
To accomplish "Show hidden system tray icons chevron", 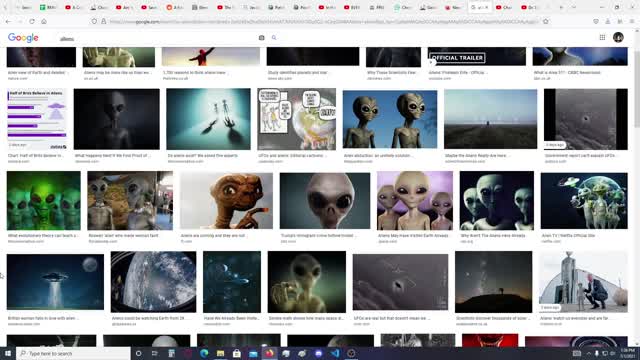I will 589,353.
